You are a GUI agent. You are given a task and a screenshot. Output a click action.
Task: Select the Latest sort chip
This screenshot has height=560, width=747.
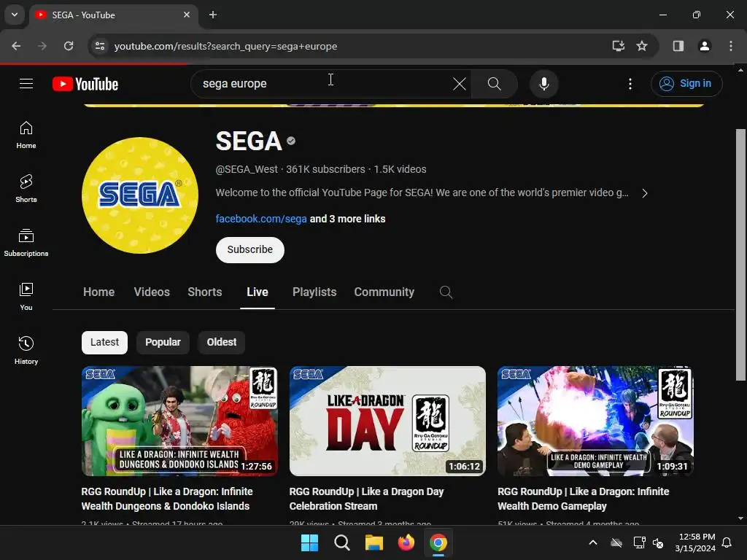pos(104,343)
